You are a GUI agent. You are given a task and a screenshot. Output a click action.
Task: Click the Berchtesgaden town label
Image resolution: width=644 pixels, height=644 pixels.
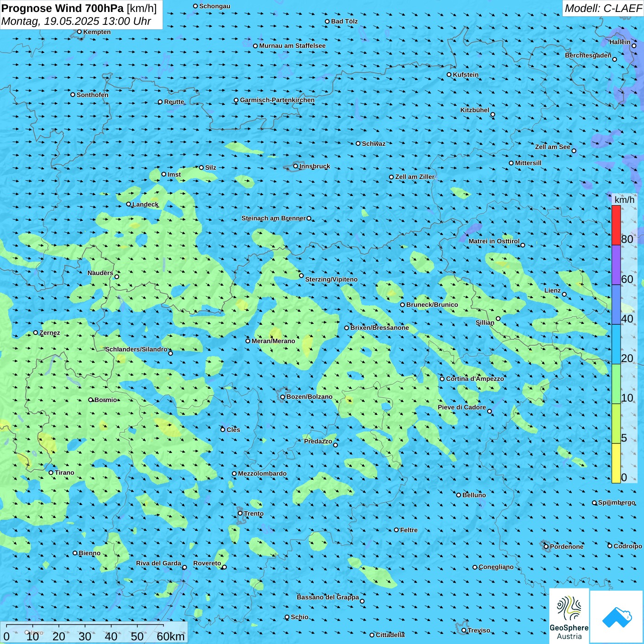588,55
